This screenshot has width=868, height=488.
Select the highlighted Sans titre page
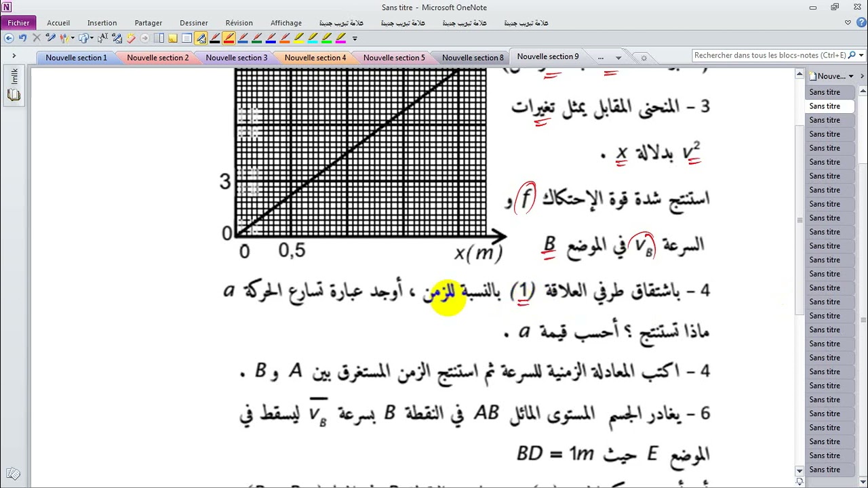(x=830, y=106)
